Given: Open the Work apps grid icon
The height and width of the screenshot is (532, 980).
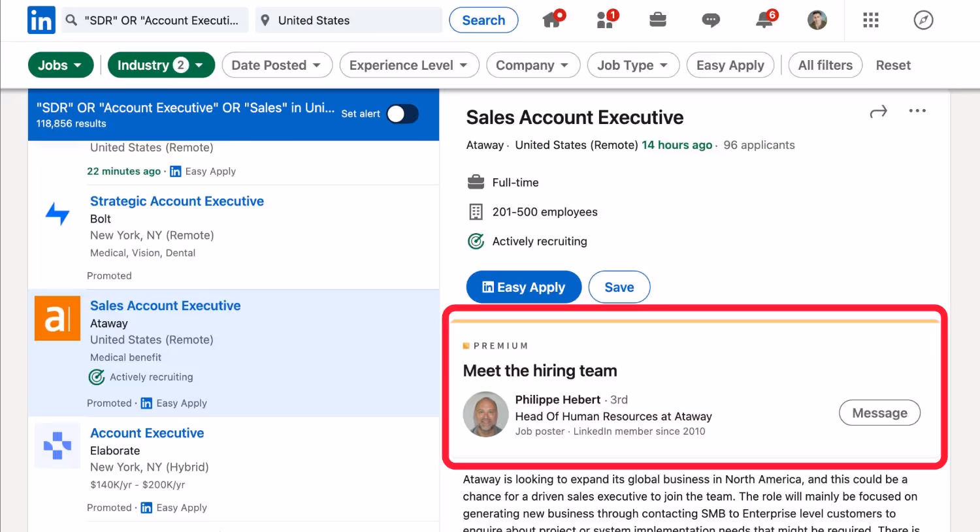Looking at the screenshot, I should coord(870,20).
